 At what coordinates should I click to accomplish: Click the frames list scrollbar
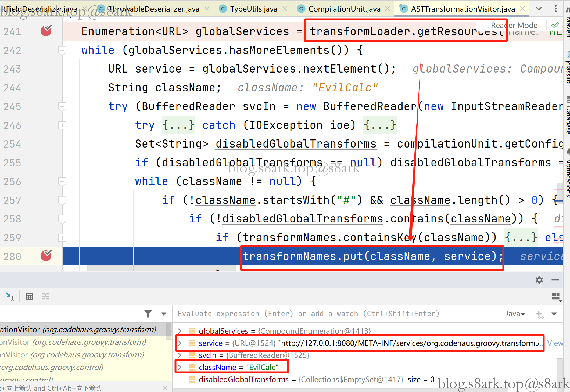pyautogui.click(x=169, y=332)
